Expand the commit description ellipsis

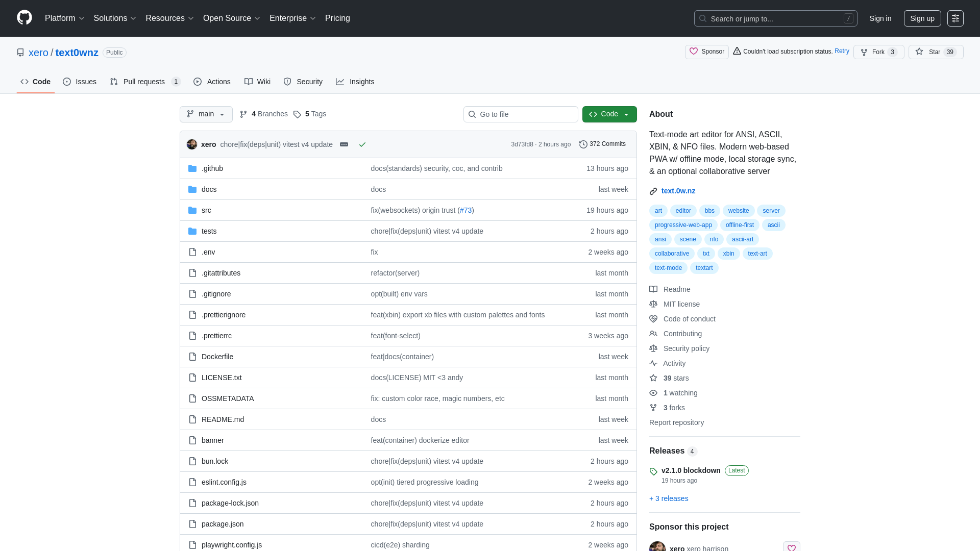(344, 144)
